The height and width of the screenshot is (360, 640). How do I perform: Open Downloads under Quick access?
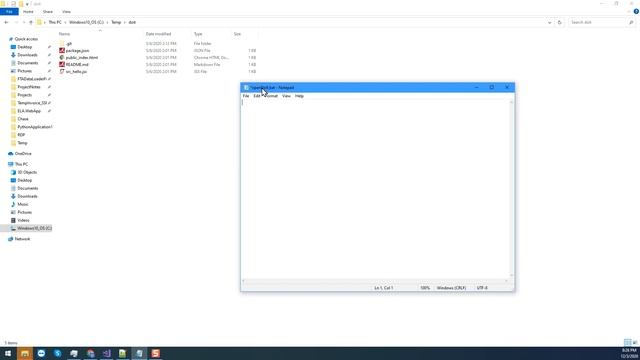[27, 55]
